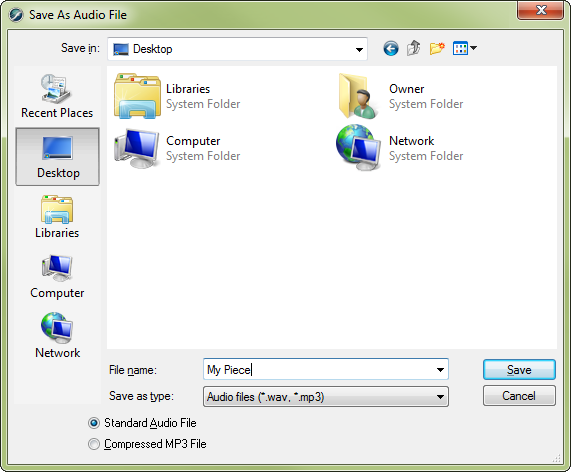The height and width of the screenshot is (472, 571).
Task: Select the Desktop place in the sidebar
Action: (57, 157)
